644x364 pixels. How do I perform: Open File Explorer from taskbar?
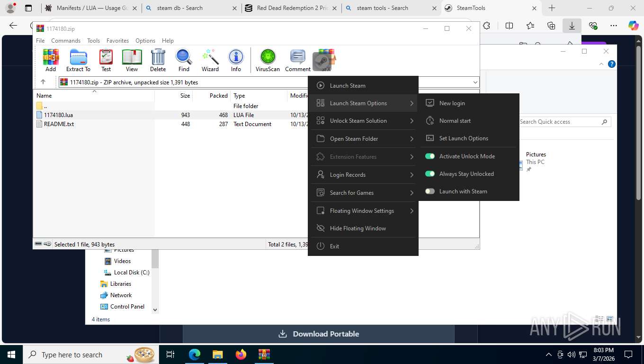click(217, 355)
